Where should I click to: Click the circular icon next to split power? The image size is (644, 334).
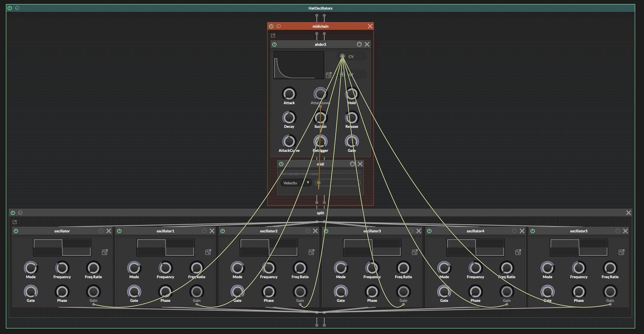click(20, 213)
